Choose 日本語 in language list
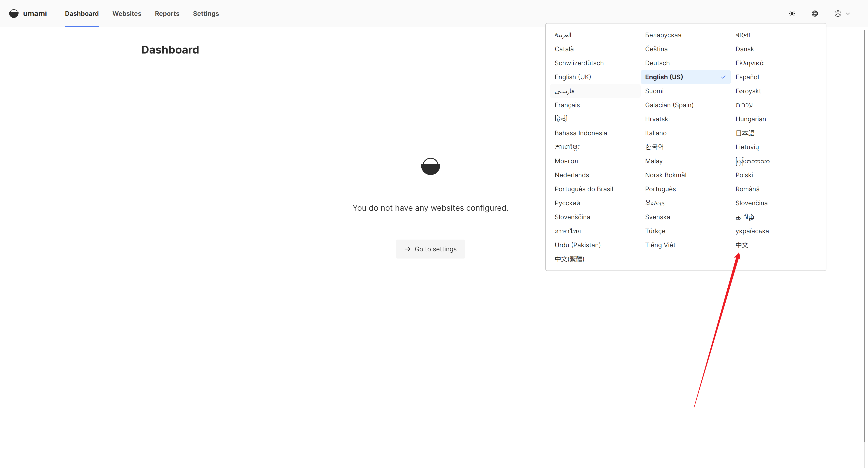The height and width of the screenshot is (471, 868). pyautogui.click(x=745, y=133)
